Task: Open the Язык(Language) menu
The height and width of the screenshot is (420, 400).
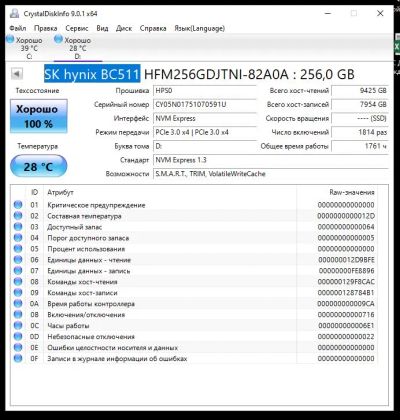Action: tap(199, 28)
